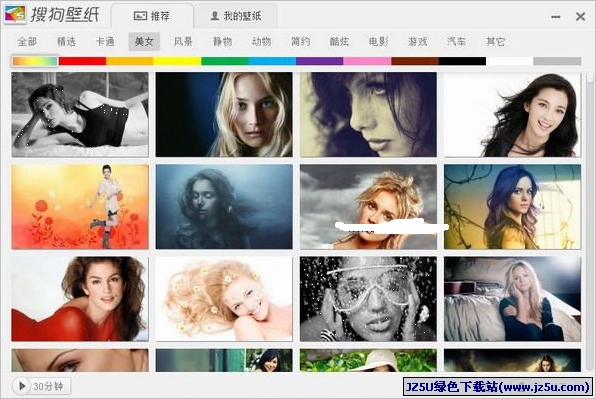Pick the multicolor rainbow filter swatch
The image size is (596, 399).
[35, 61]
